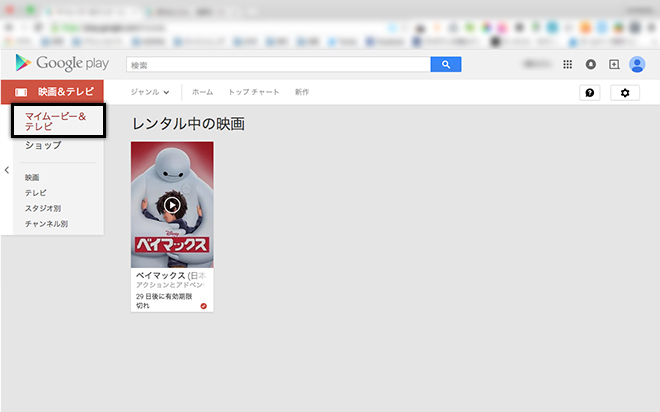Focus the 検索 search field

tap(278, 64)
